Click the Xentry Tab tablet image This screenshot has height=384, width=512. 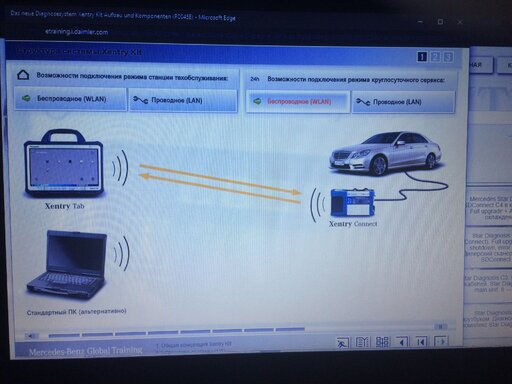click(64, 164)
